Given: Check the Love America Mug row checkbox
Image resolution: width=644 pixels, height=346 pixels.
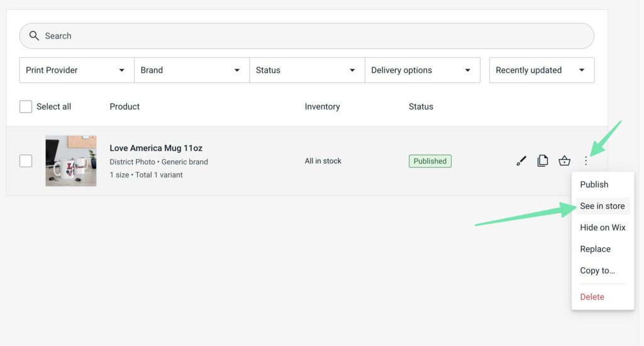Looking at the screenshot, I should [x=26, y=161].
